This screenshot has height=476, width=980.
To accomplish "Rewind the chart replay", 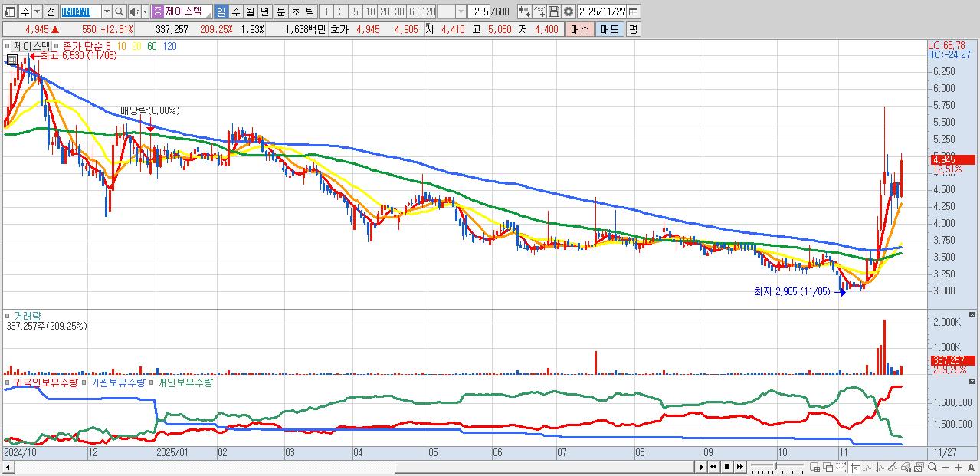I will 713,467.
